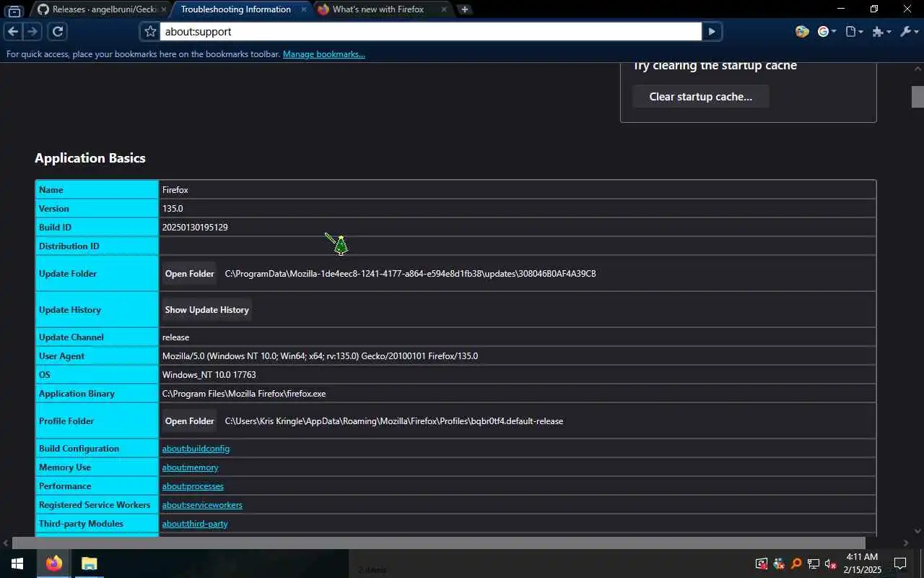This screenshot has width=924, height=578.
Task: Click the Update Folder path text
Action: (x=410, y=274)
